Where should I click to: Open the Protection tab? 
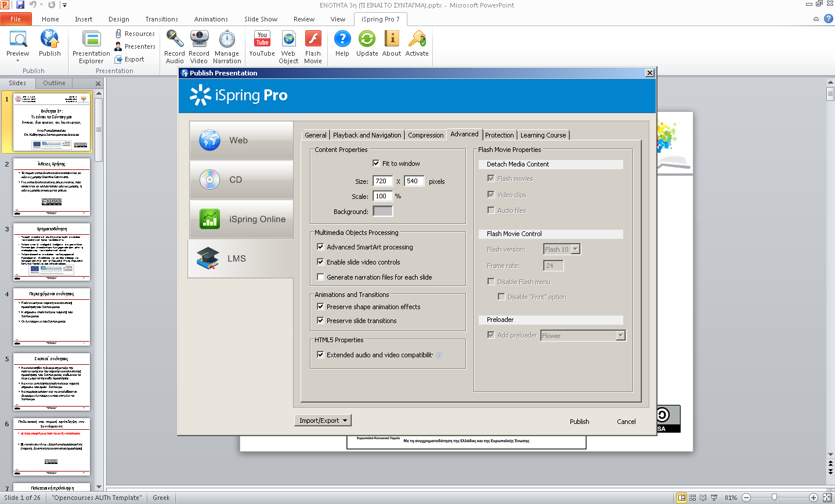point(500,135)
